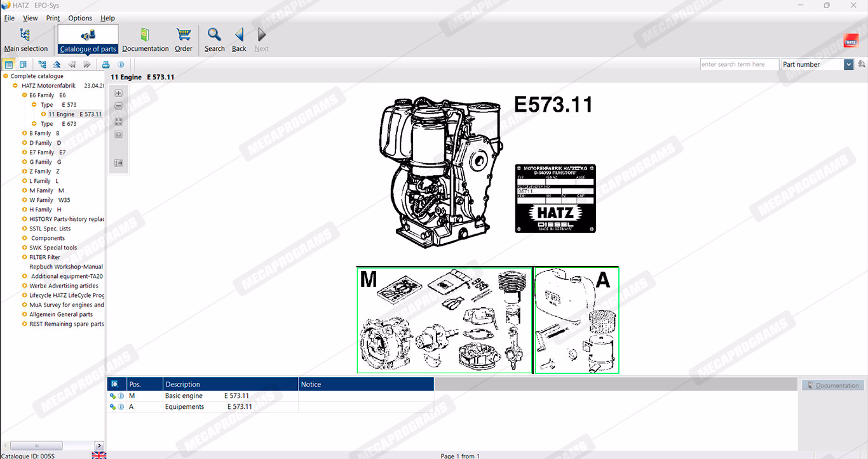Image resolution: width=868 pixels, height=459 pixels.
Task: Click info icon on Basic engine row
Action: 121,396
